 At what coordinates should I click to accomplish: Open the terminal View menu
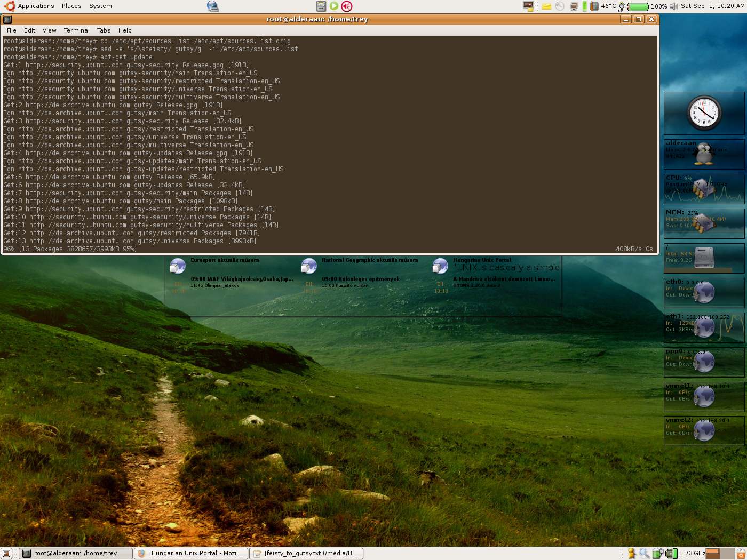[50, 30]
